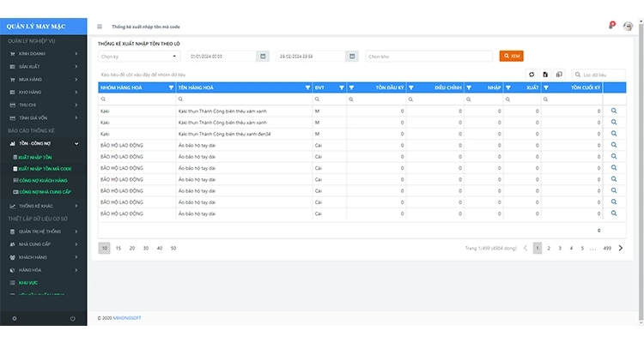Open the notification bell icon
This screenshot has width=644, height=343.
pyautogui.click(x=611, y=26)
